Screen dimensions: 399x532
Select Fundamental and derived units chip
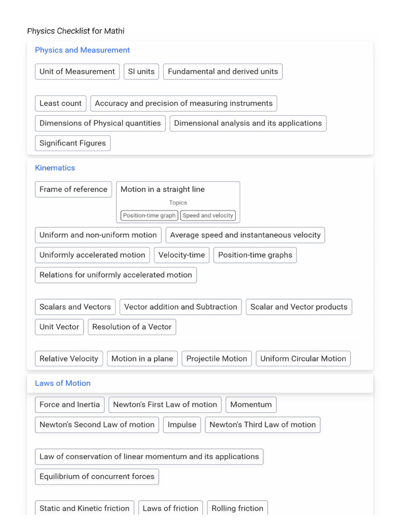point(222,72)
